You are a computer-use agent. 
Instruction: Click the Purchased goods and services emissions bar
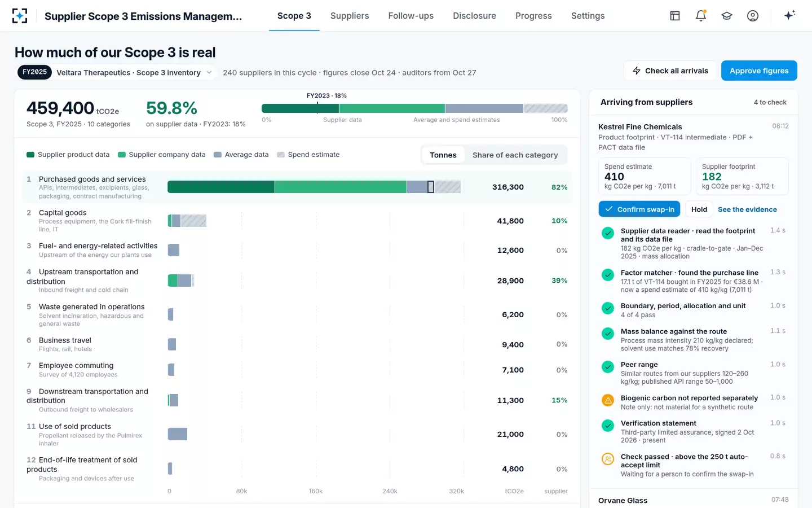pyautogui.click(x=314, y=187)
